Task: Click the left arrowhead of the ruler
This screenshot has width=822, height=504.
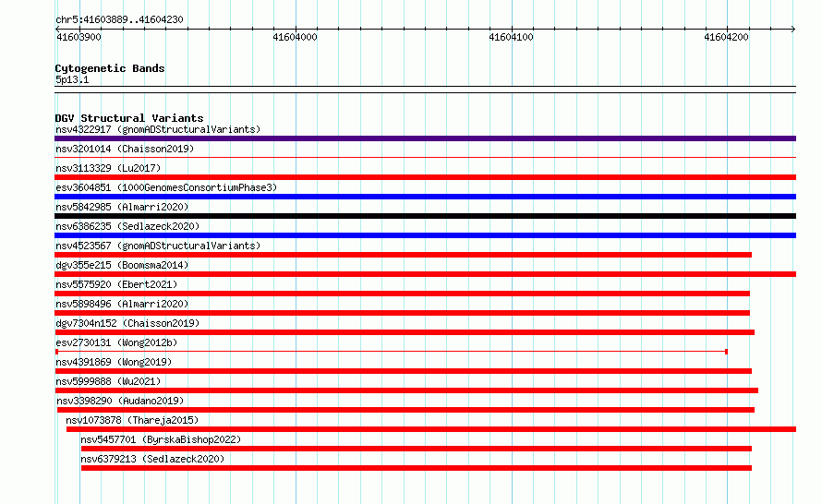Action: point(57,29)
